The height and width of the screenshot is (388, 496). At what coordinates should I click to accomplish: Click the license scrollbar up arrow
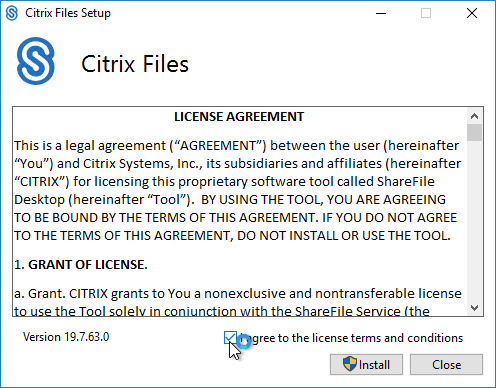(474, 116)
